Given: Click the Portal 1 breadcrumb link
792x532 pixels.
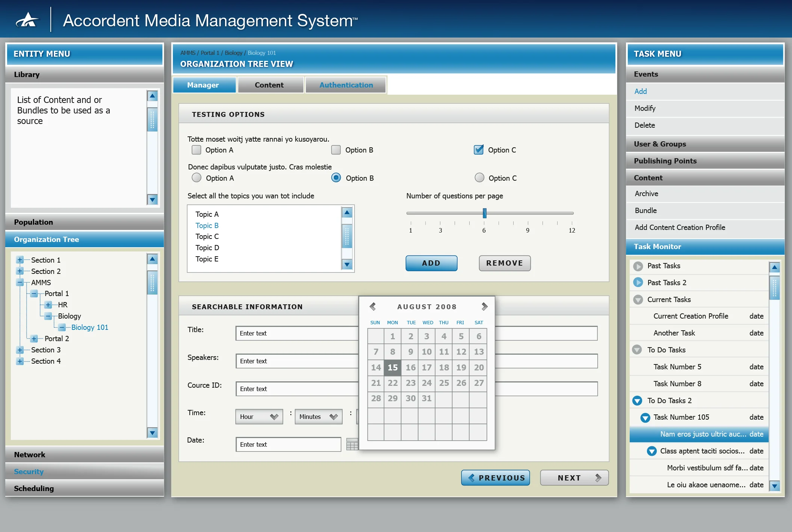Looking at the screenshot, I should click(x=210, y=53).
